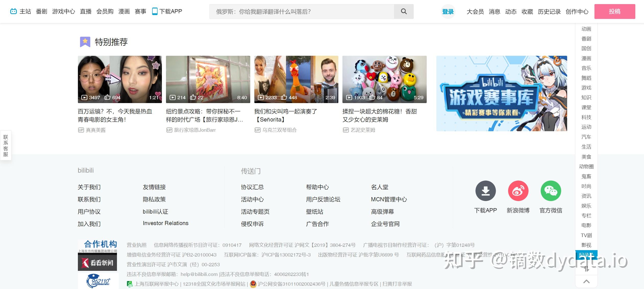
Task: Click the 上海互联网举报中心 green icon
Action: pyautogui.click(x=130, y=284)
